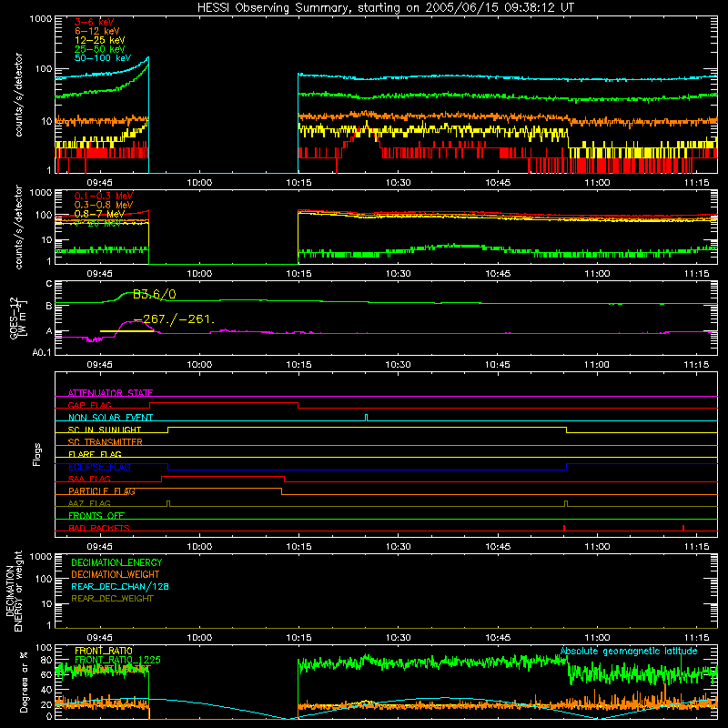728x728 pixels.
Task: Select the red 3-6 keV legend label
Action: [x=95, y=22]
